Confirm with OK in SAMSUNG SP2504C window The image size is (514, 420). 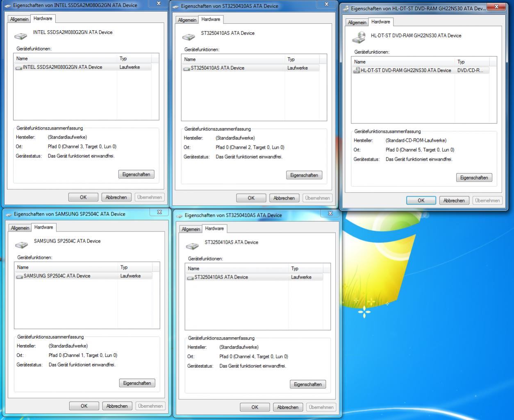click(x=84, y=406)
